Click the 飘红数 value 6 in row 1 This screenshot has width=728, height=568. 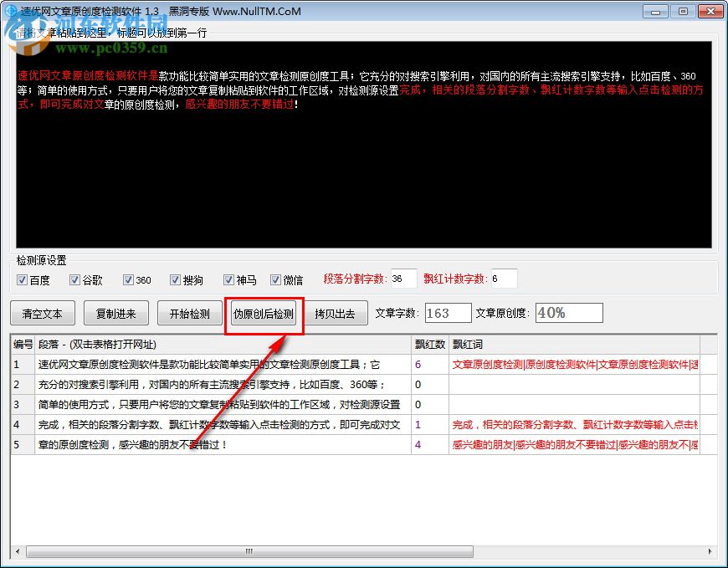[430, 364]
